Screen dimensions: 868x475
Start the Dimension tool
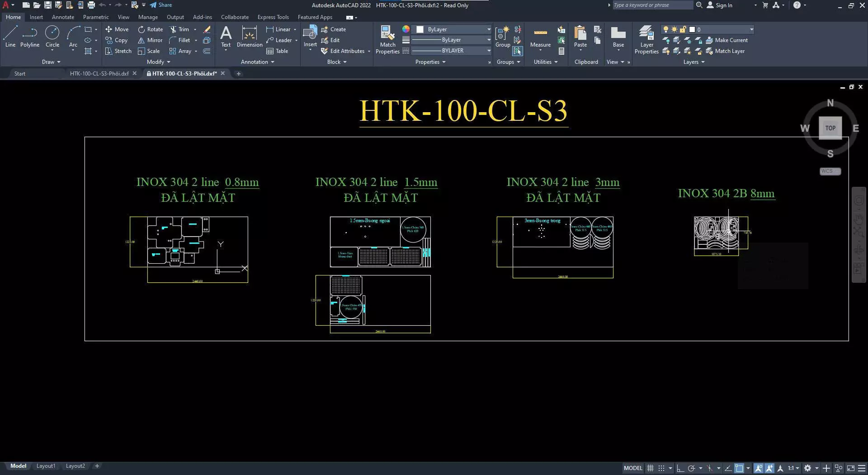tap(250, 36)
